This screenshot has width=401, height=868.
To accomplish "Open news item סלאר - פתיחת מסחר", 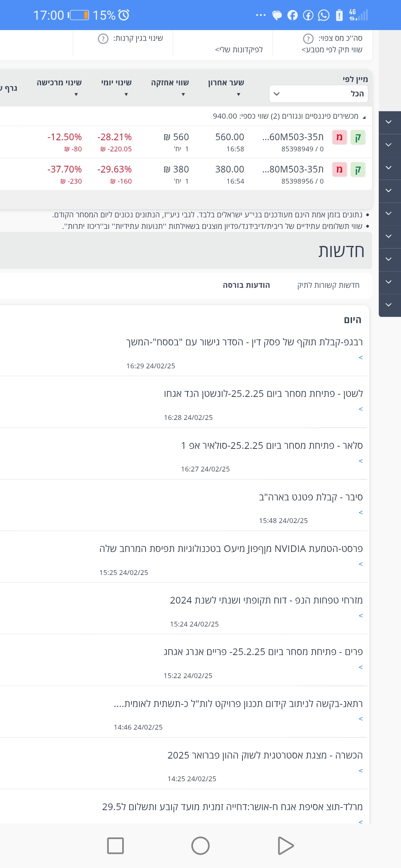I will pos(272,445).
